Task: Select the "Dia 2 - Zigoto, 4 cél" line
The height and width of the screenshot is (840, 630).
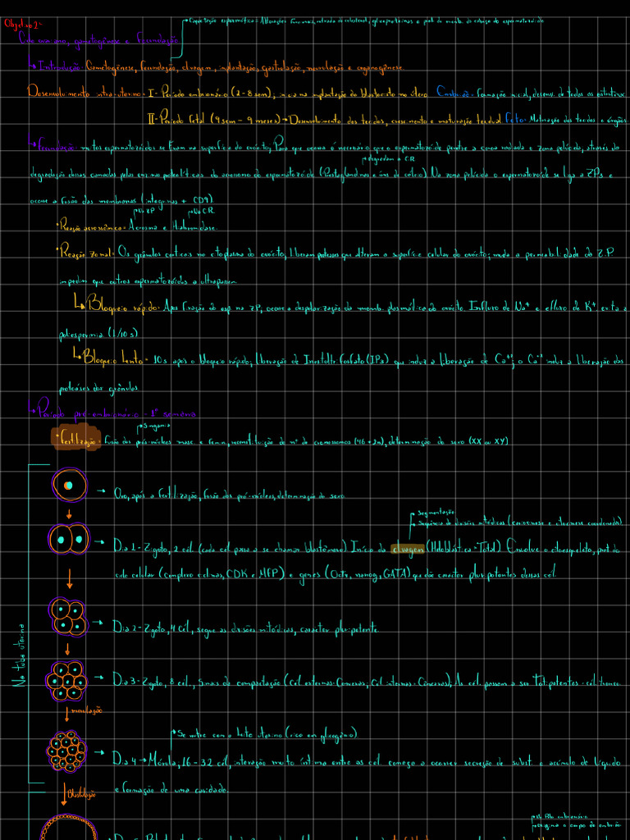Action: point(246,628)
